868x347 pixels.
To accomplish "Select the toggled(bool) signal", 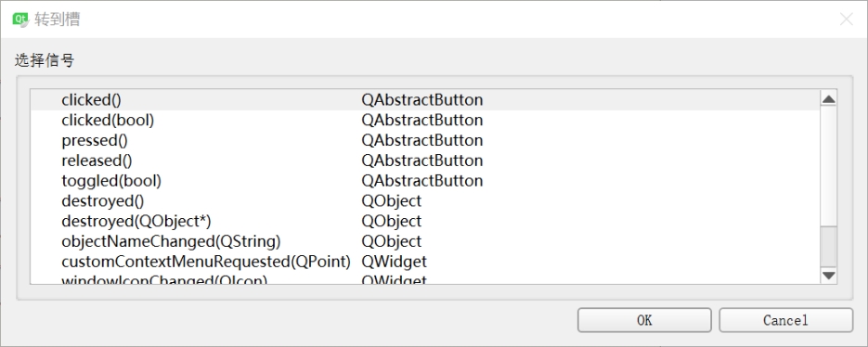I will click(x=425, y=181).
